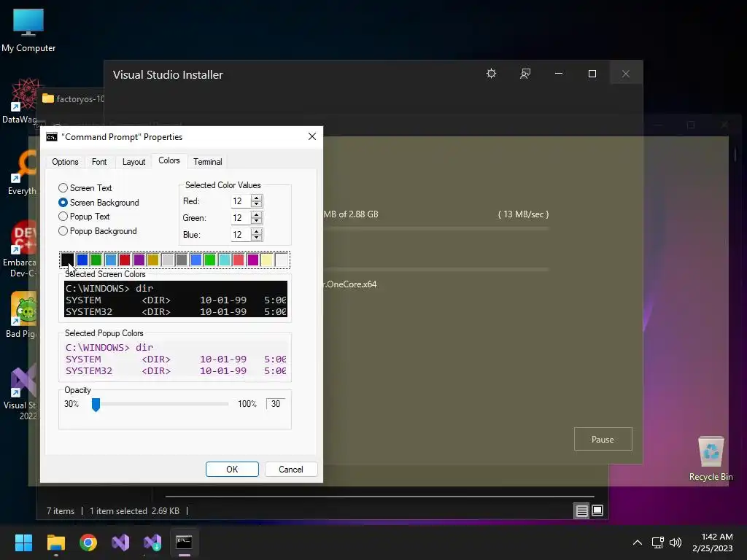
Task: Click the Opacity percentage value field
Action: pos(276,404)
